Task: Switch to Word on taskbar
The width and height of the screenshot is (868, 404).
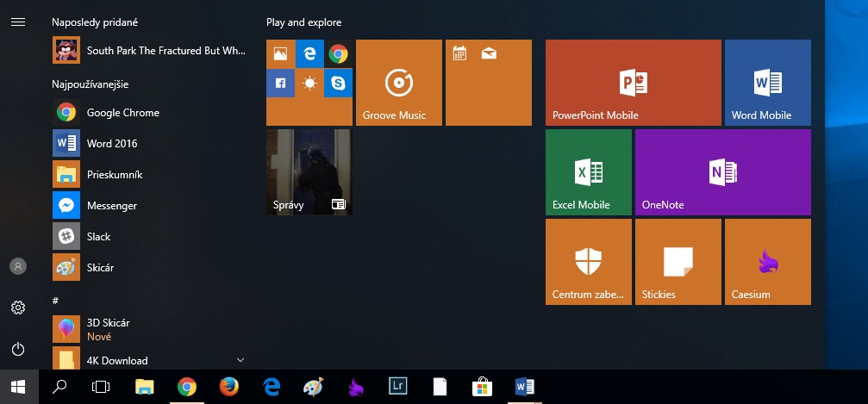Action: (524, 387)
